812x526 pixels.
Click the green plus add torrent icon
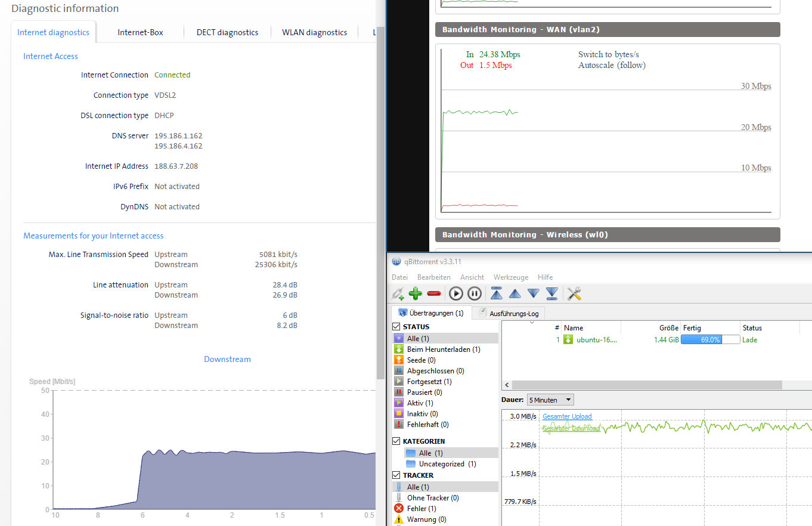416,293
